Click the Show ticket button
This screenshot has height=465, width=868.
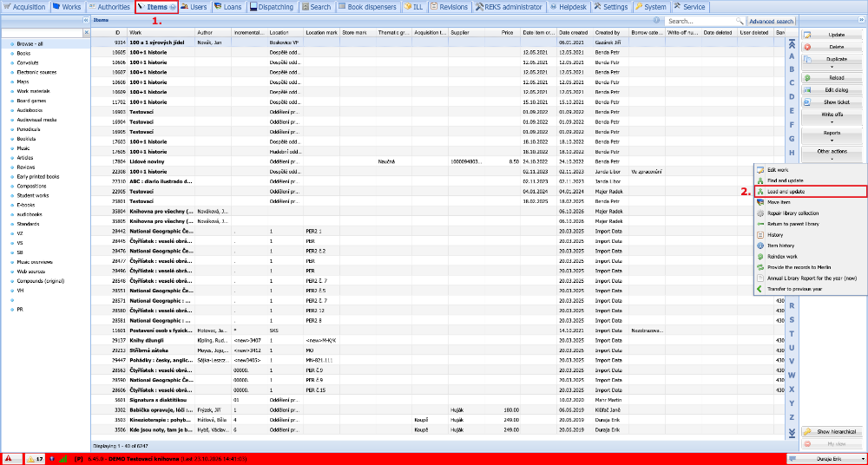(x=832, y=102)
